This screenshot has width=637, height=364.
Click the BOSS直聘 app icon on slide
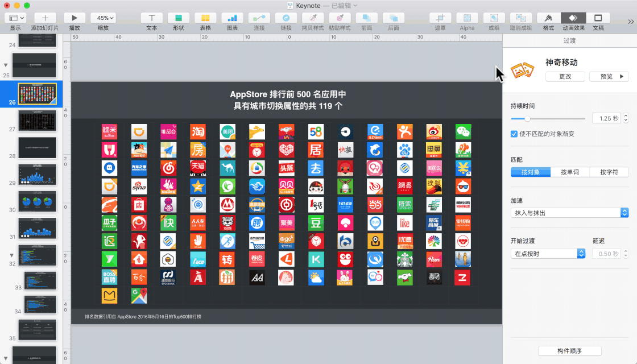point(109,278)
